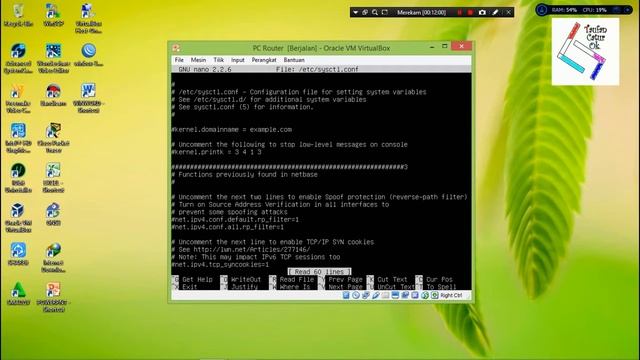Click the 'Read 60 lines' nano status message
Image resolution: width=640 pixels, height=360 pixels.
coord(319,272)
